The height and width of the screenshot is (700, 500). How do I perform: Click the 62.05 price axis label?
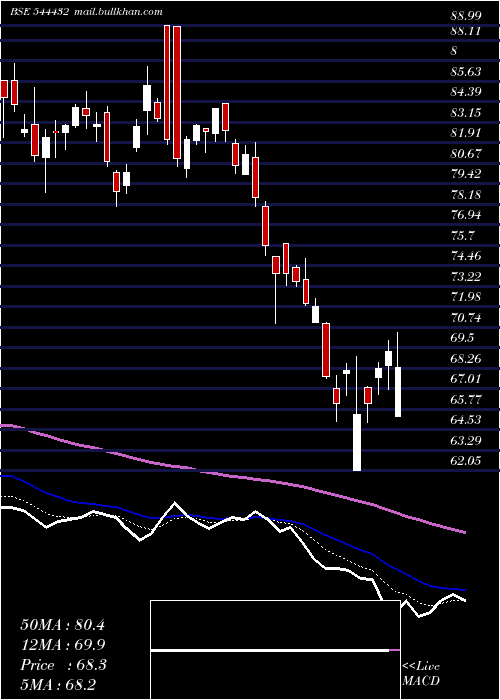pos(466,461)
